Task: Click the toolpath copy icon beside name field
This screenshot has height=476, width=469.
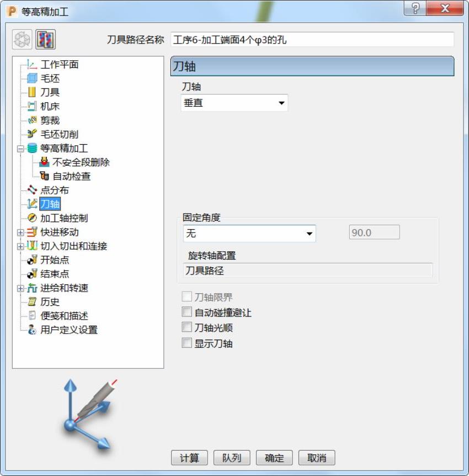Action: (x=45, y=39)
